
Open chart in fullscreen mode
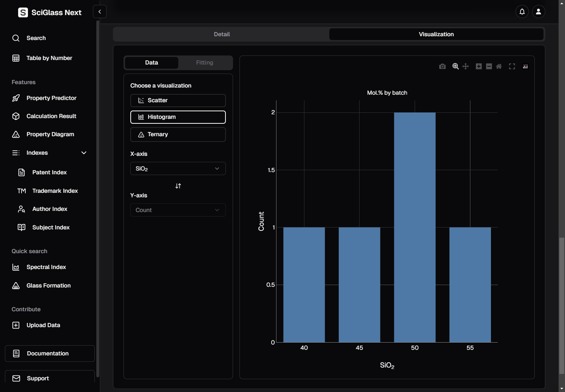point(512,66)
